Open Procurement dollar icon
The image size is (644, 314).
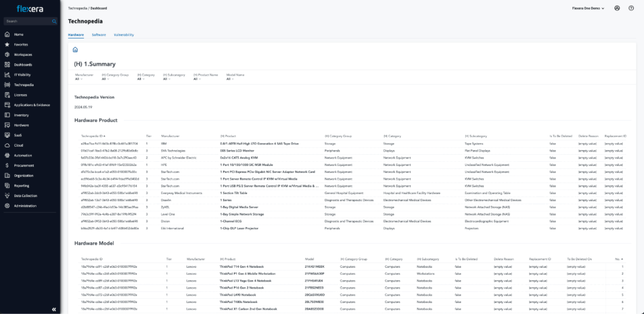[7, 165]
